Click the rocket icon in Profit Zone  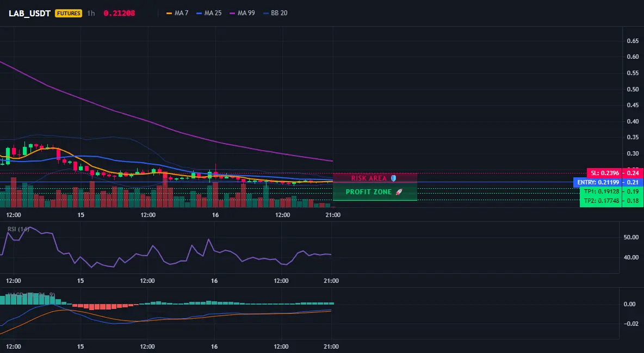click(399, 192)
